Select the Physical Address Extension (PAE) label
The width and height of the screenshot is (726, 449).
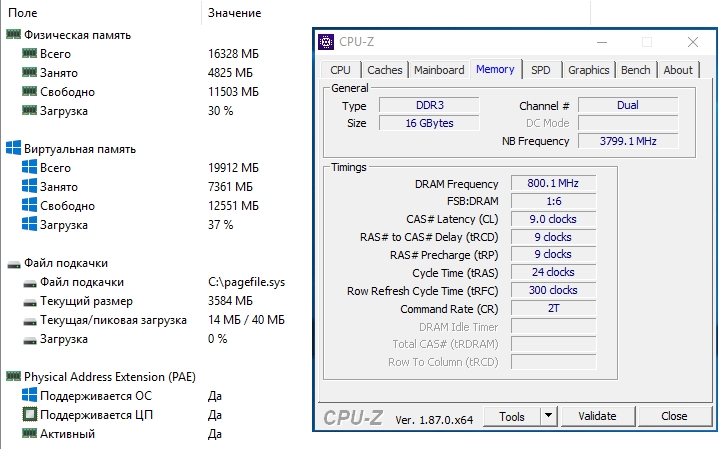tap(110, 377)
